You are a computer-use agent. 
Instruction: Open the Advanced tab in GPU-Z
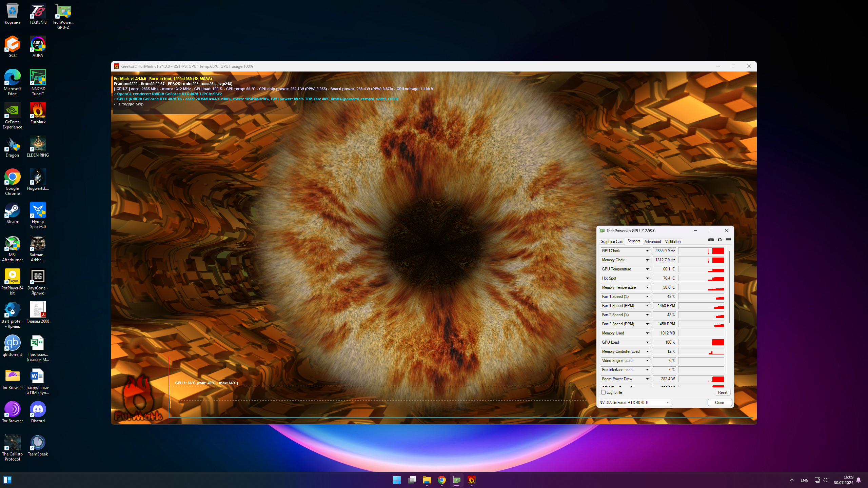tap(652, 241)
